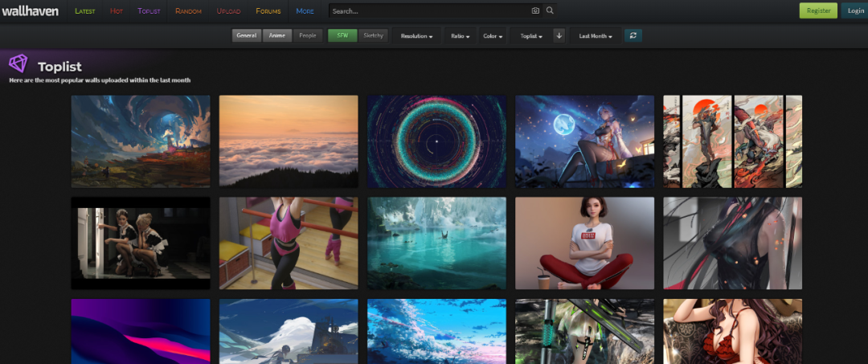Enable the People category filter
Screen dimensions: 868x364
[x=308, y=36]
